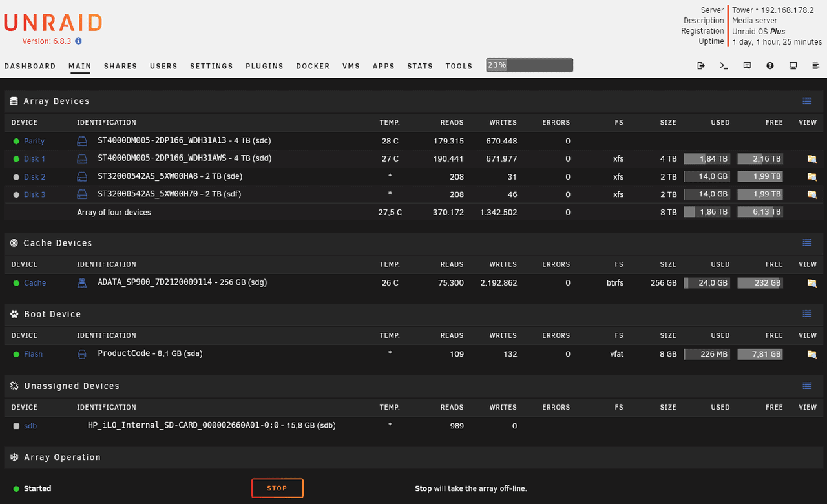Screen dimensions: 827x504
Task: Toggle the Unassigned Devices view icon
Action: pos(807,386)
